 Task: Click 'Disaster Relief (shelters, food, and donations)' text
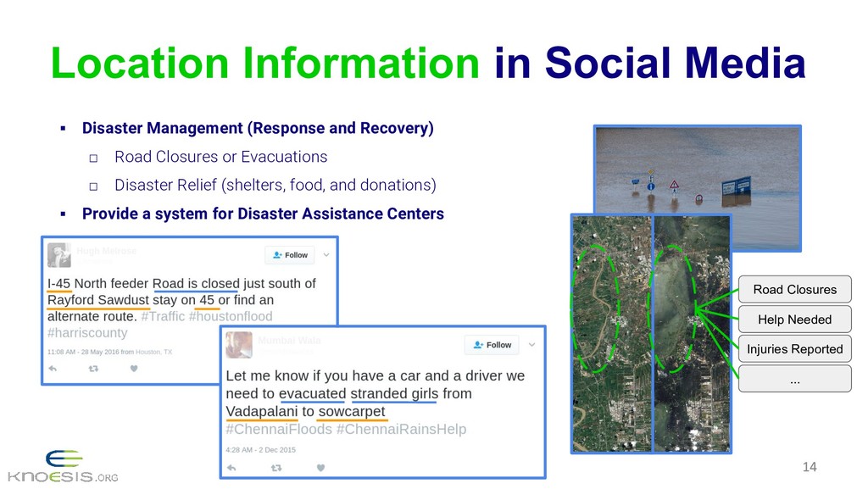[275, 186]
